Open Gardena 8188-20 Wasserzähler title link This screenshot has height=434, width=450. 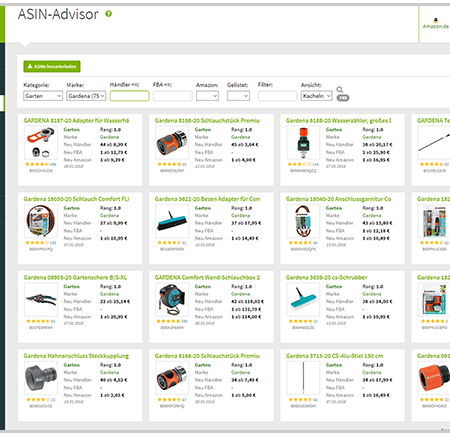pos(339,121)
